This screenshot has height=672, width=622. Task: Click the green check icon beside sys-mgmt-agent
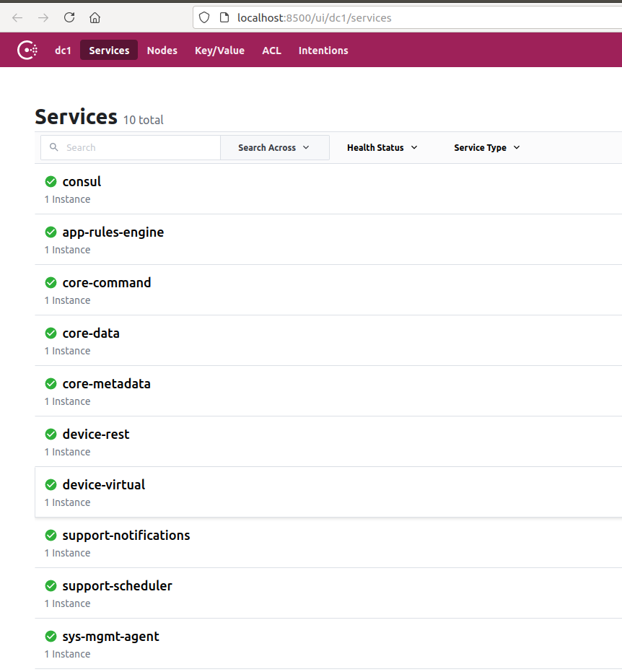51,637
